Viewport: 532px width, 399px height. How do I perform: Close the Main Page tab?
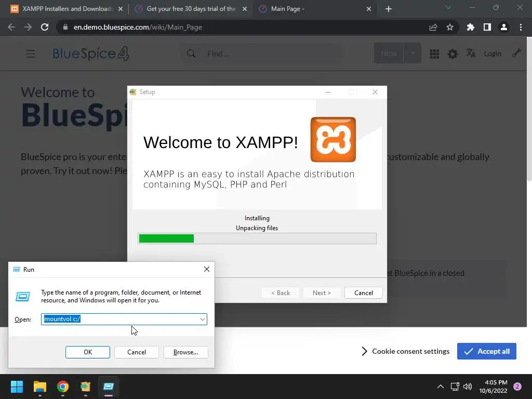pyautogui.click(x=369, y=9)
